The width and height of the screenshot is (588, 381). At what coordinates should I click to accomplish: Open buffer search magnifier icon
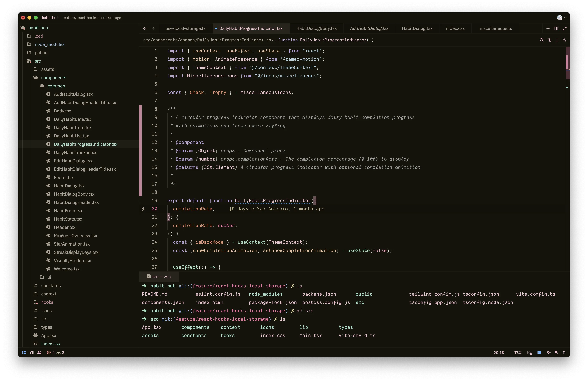pos(541,40)
